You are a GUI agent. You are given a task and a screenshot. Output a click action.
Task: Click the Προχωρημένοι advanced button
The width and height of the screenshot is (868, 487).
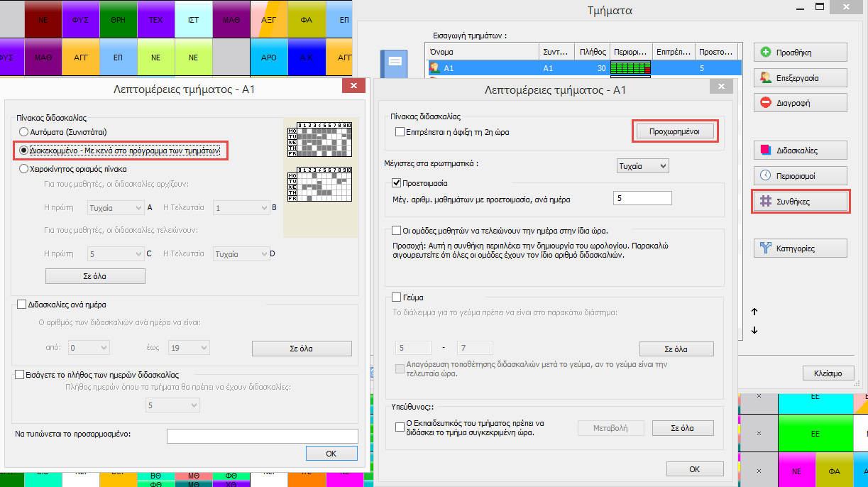(674, 131)
